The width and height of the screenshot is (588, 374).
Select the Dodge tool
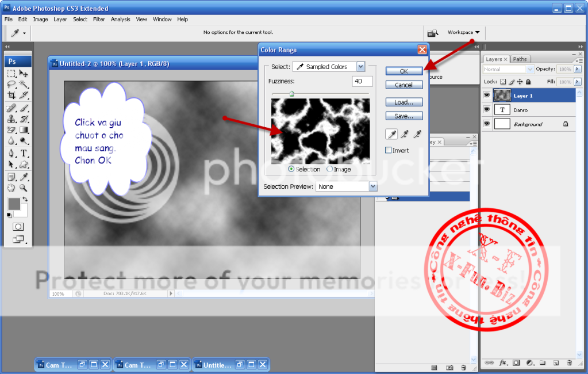click(24, 141)
